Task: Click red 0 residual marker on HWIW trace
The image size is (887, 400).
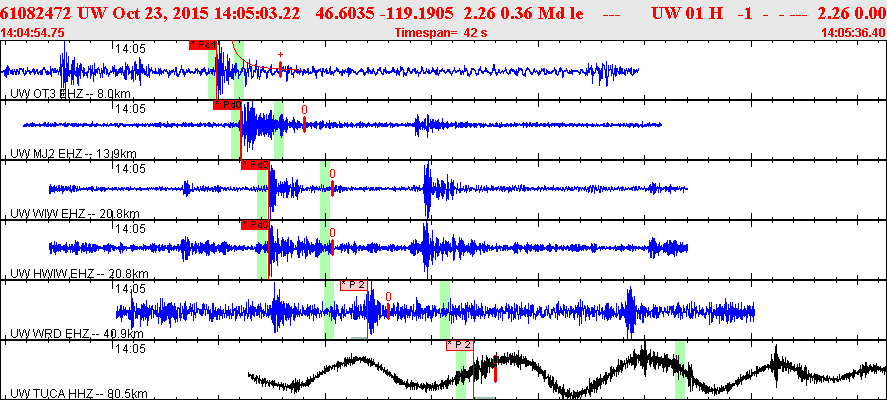Action: click(333, 242)
